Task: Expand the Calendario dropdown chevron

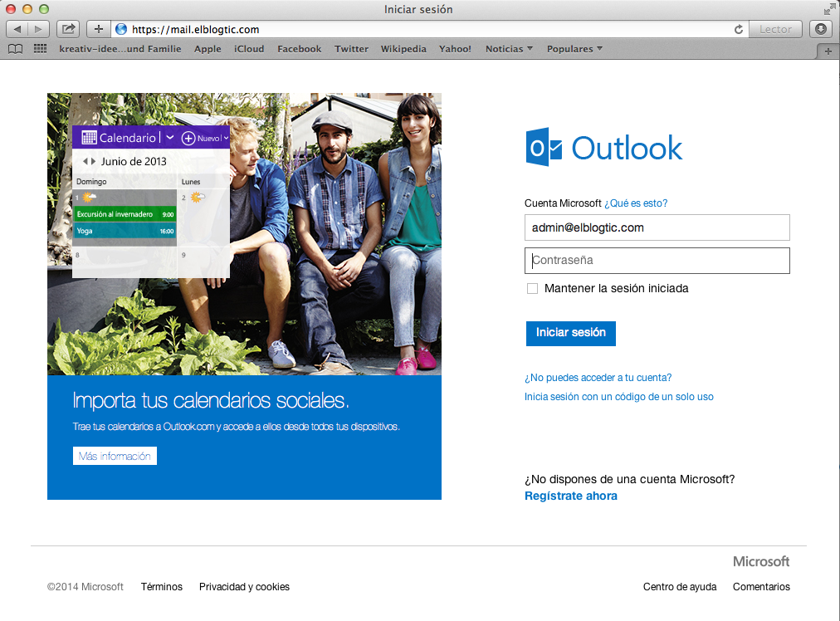Action: click(170, 138)
